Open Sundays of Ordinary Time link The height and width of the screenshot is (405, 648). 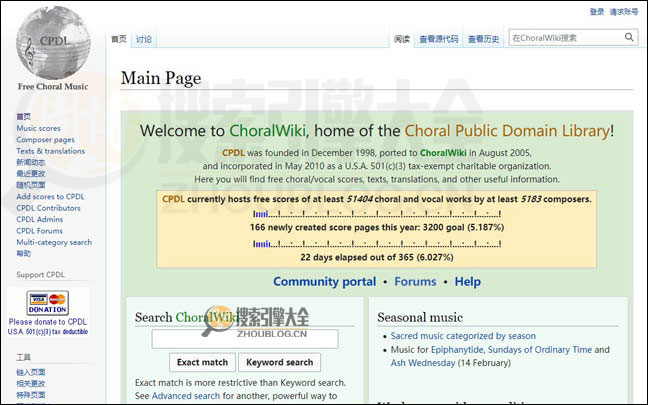pyautogui.click(x=540, y=350)
